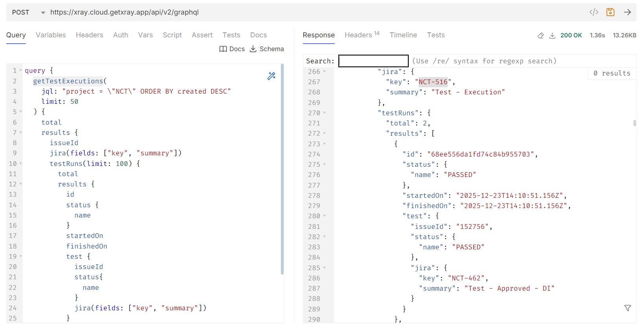Prettify the query with the magic wand
644x328 pixels.
tap(271, 76)
